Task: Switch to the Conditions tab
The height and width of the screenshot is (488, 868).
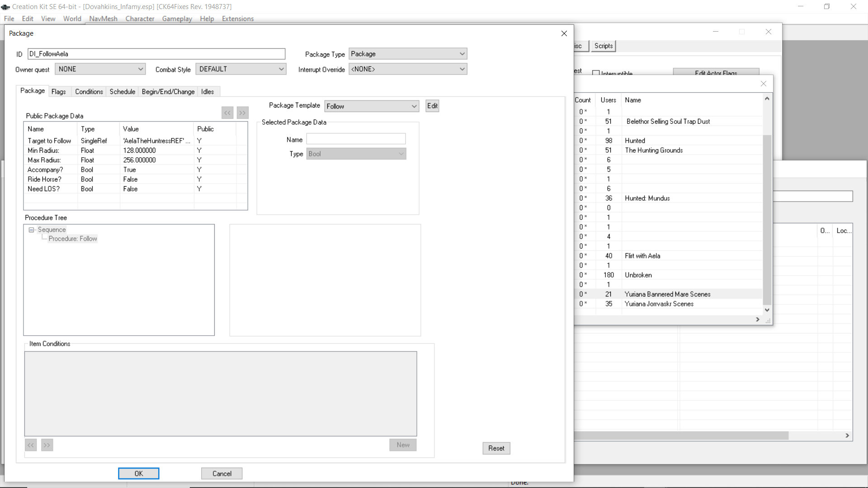Action: point(89,92)
